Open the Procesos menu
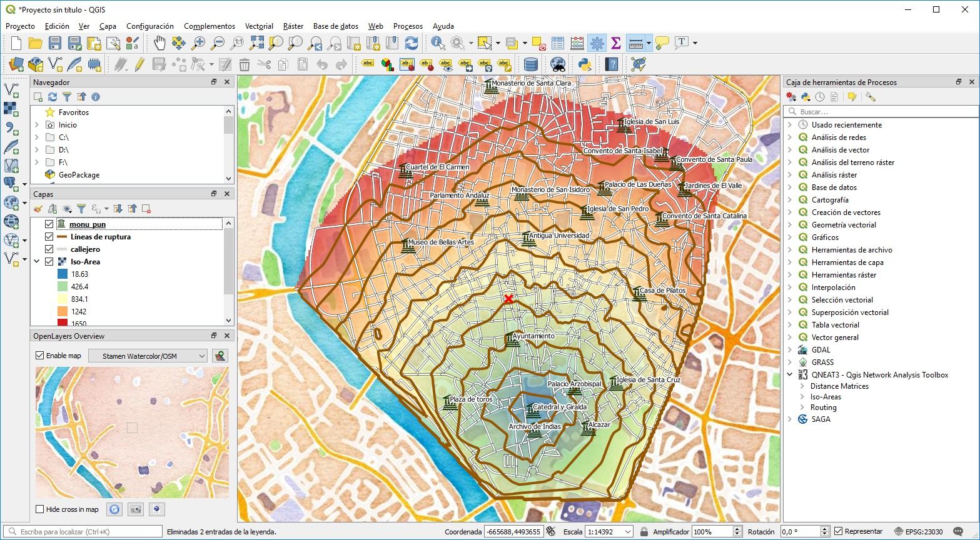 pyautogui.click(x=407, y=26)
